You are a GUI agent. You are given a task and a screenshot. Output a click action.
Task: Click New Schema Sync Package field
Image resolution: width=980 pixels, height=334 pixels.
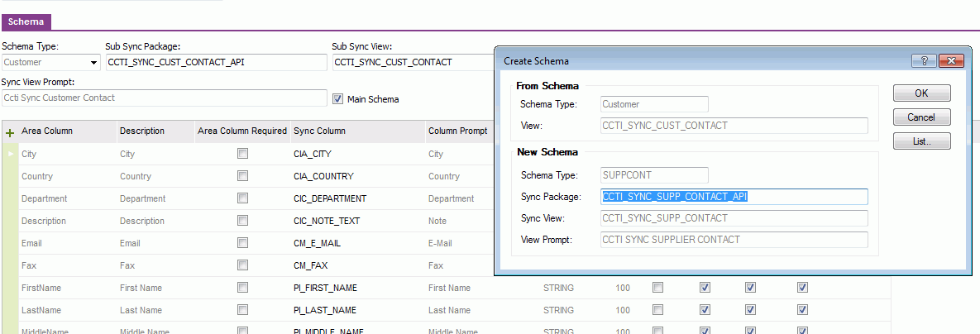[734, 197]
